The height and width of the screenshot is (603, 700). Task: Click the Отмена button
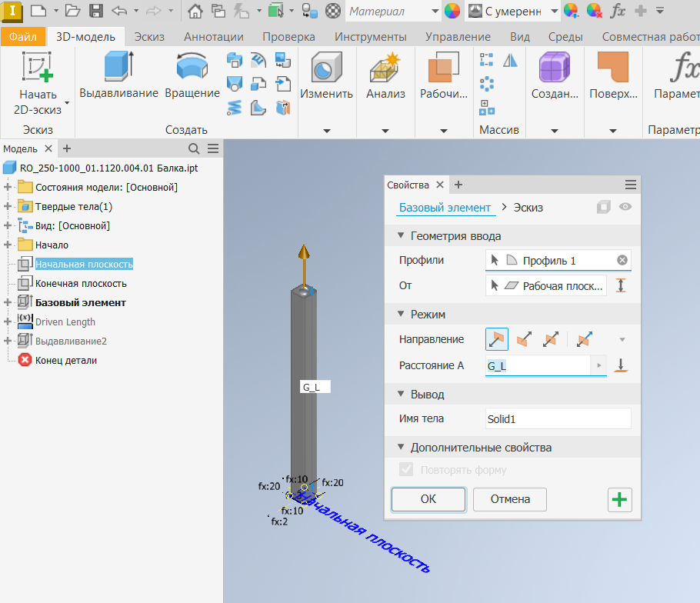[510, 499]
